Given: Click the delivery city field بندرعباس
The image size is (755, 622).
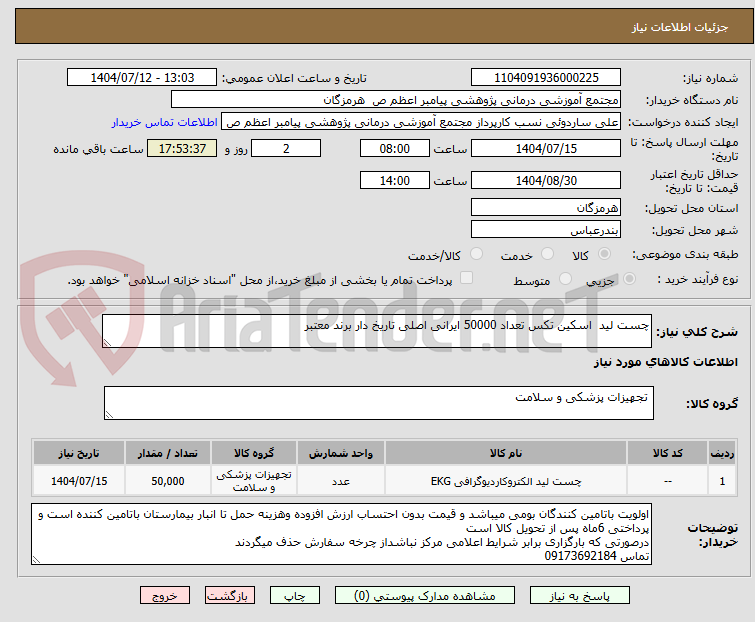Looking at the screenshot, I should (546, 230).
